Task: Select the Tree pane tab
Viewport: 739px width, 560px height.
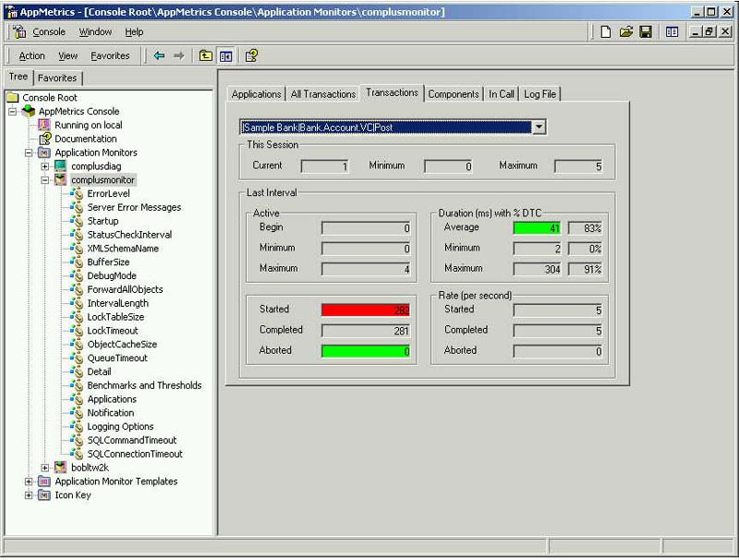Action: (18, 77)
